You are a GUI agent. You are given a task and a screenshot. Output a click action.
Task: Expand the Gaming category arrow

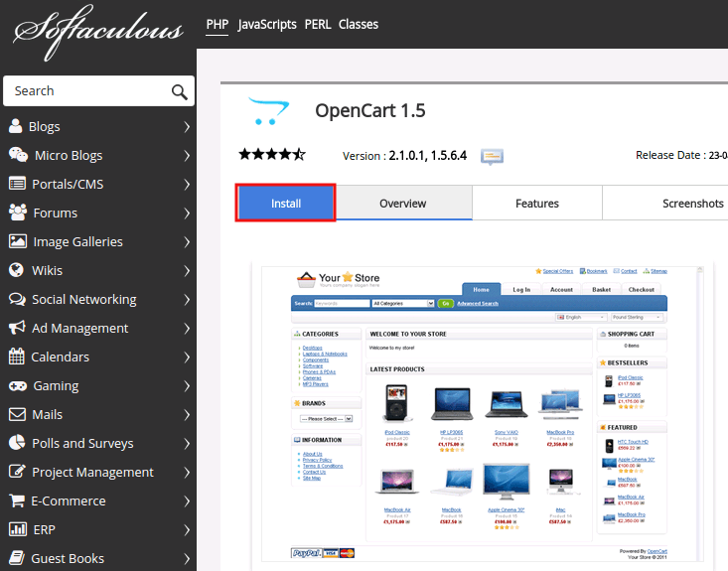(x=187, y=385)
